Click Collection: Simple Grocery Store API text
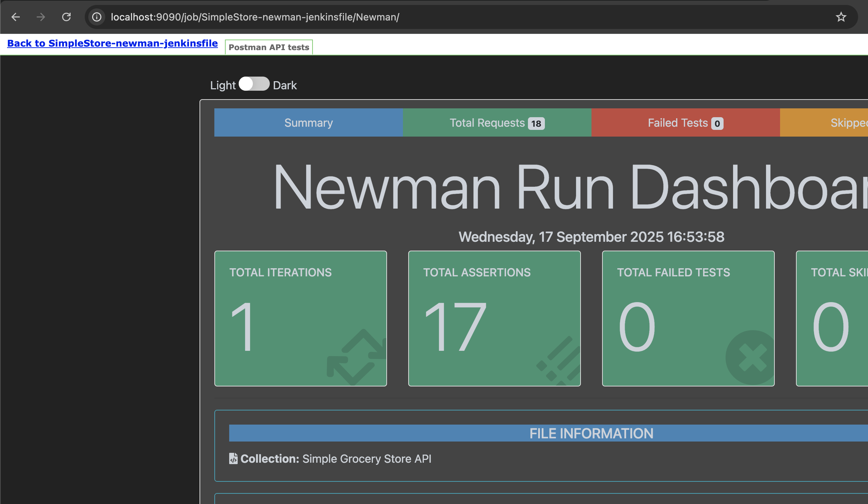 coord(335,458)
